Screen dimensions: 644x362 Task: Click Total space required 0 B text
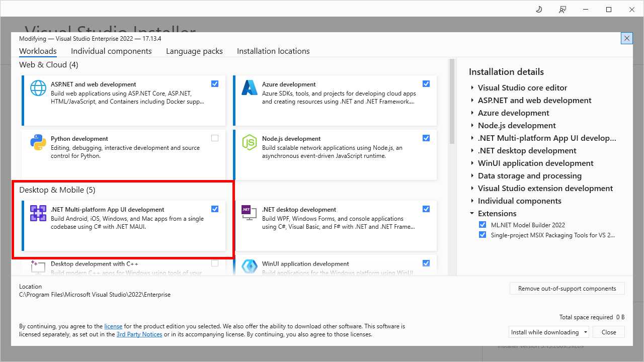tap(592, 317)
